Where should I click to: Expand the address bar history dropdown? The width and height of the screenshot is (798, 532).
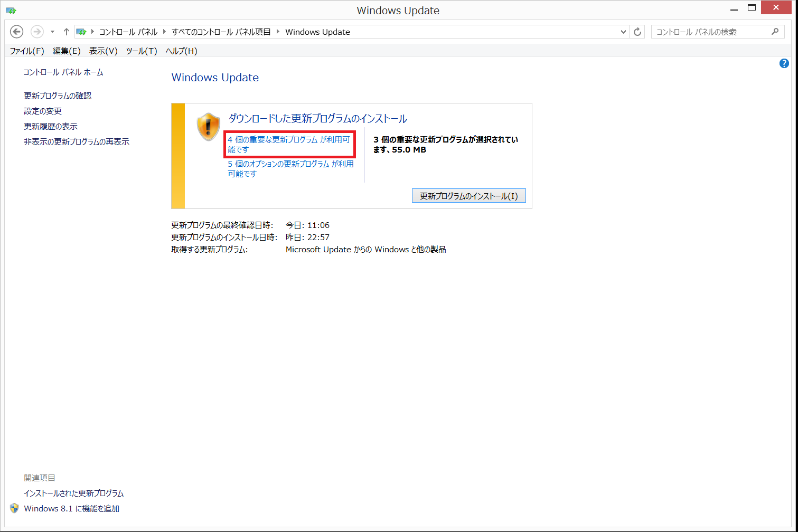(623, 32)
